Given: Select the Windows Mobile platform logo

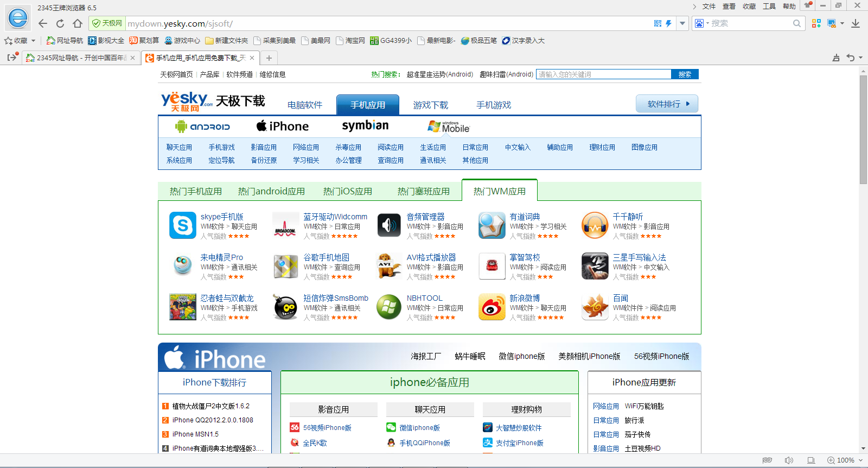Looking at the screenshot, I should [449, 127].
